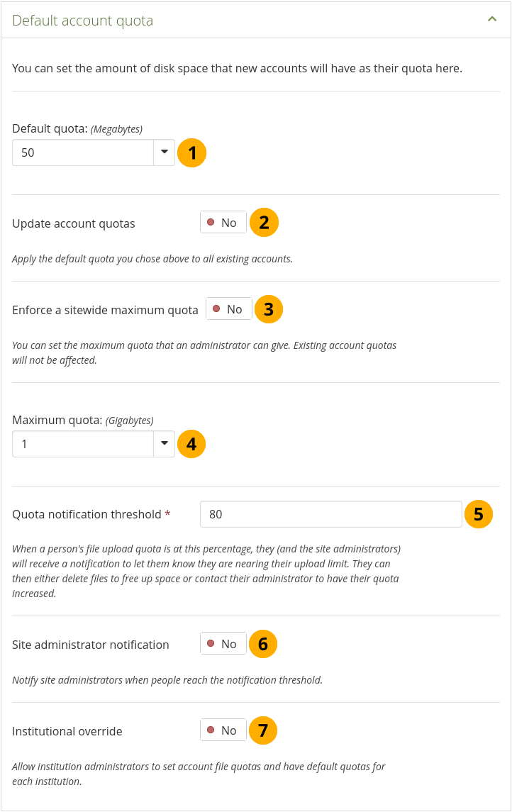Viewport: 512px width, 812px height.
Task: Click the orange number 5 callout badge
Action: [x=478, y=514]
